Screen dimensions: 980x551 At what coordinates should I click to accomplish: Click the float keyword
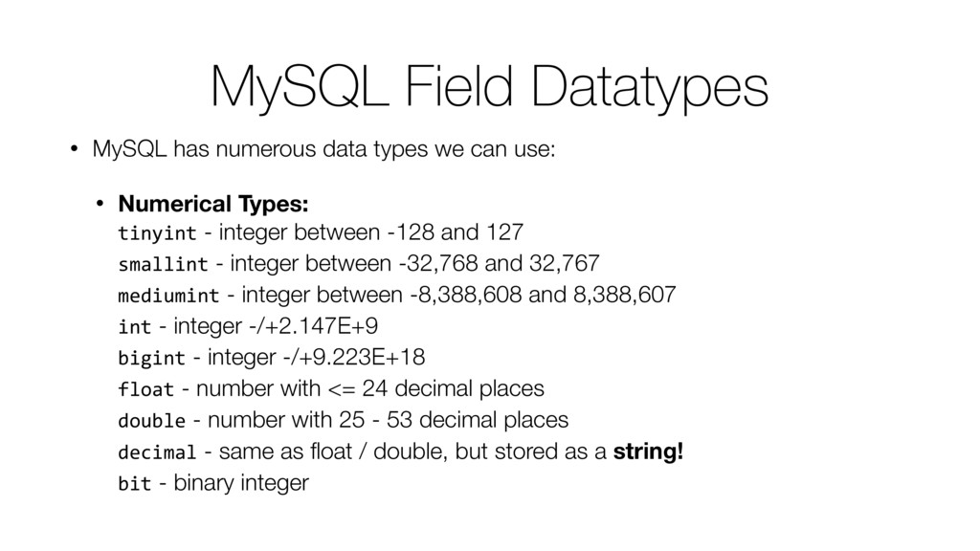[x=146, y=389]
